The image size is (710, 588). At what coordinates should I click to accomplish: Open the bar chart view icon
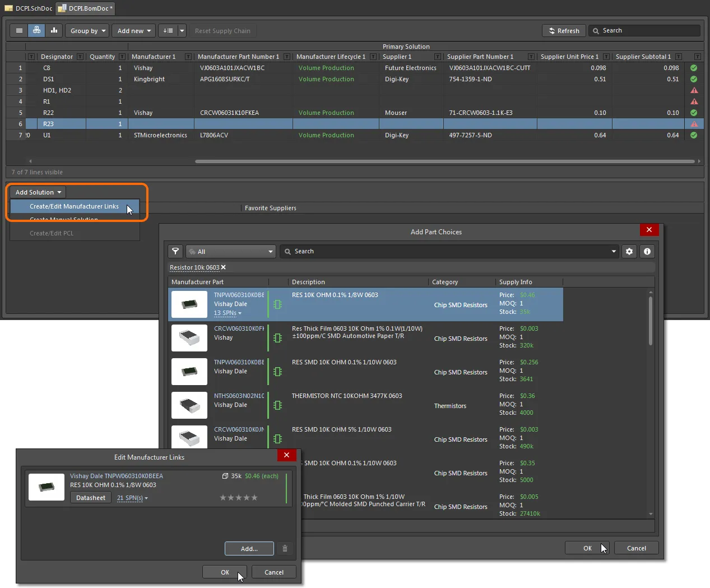point(54,31)
